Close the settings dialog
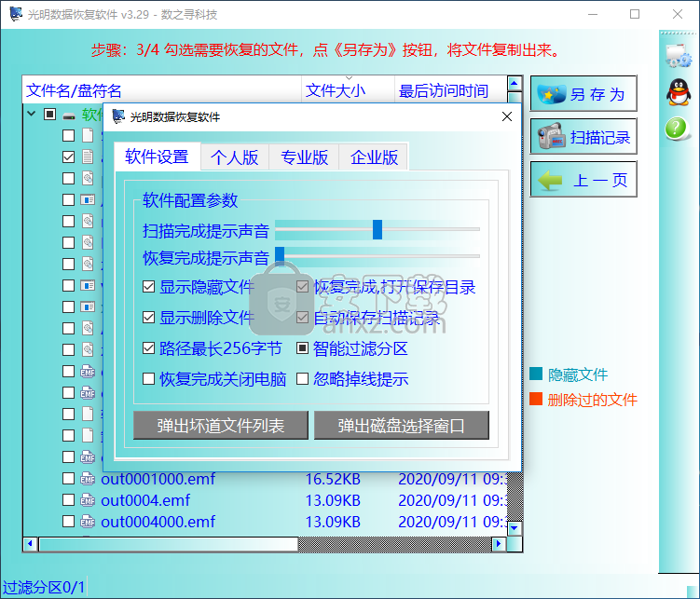This screenshot has width=700, height=599. [x=507, y=116]
